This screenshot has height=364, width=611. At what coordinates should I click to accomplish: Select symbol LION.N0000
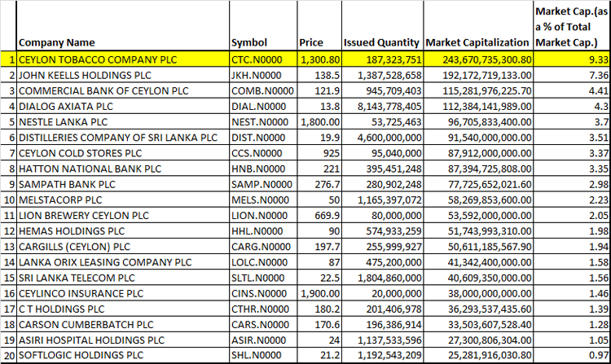[x=263, y=215]
